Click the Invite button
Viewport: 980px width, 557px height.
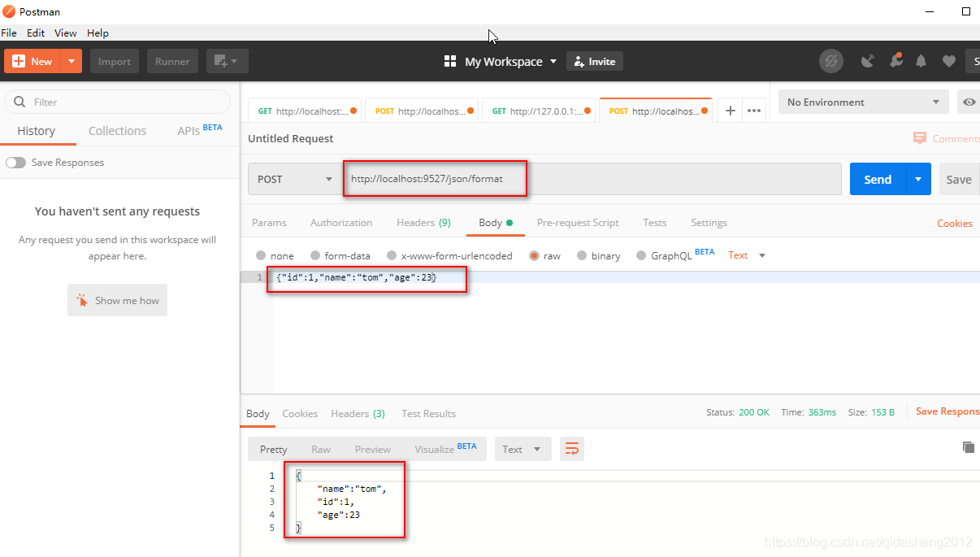click(x=595, y=62)
